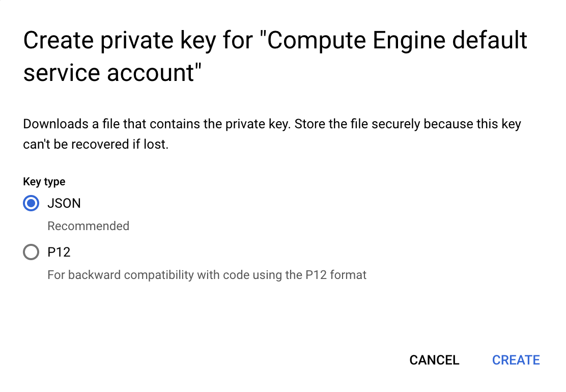The height and width of the screenshot is (392, 566).
Task: Click the can't be recovered if lost text
Action: (96, 145)
